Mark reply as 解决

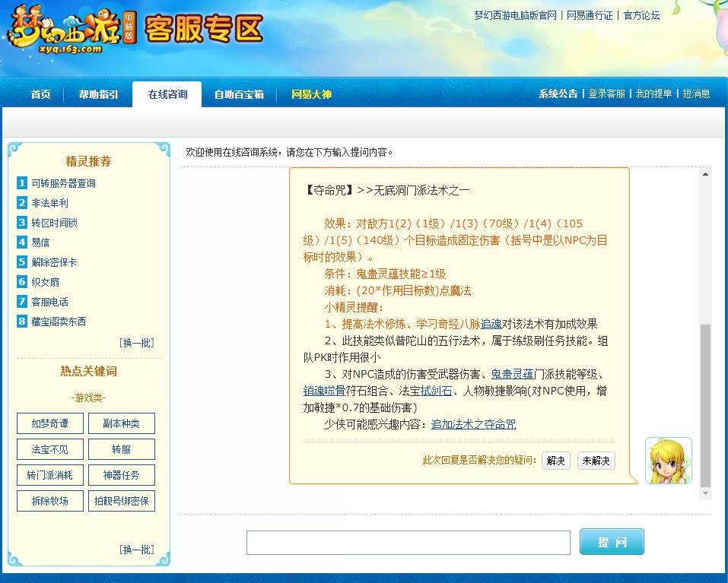point(556,461)
